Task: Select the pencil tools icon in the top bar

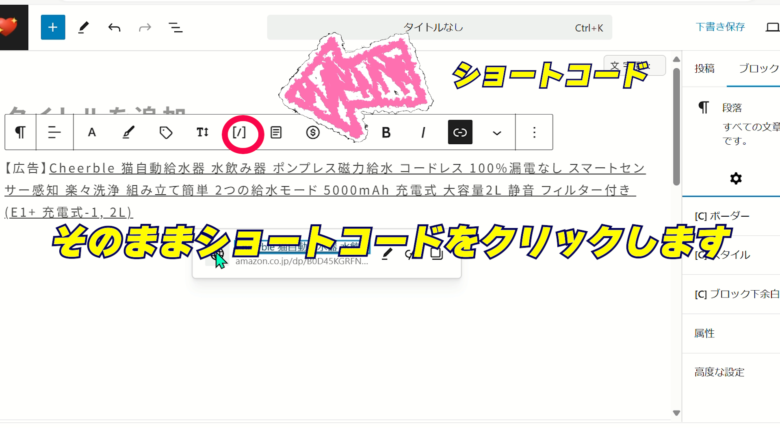Action: tap(83, 27)
